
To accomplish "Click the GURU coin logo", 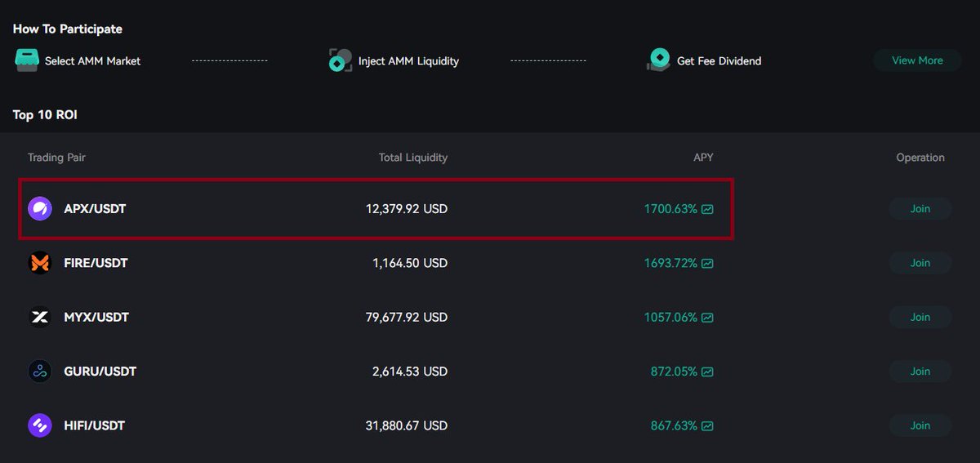I will (x=40, y=372).
